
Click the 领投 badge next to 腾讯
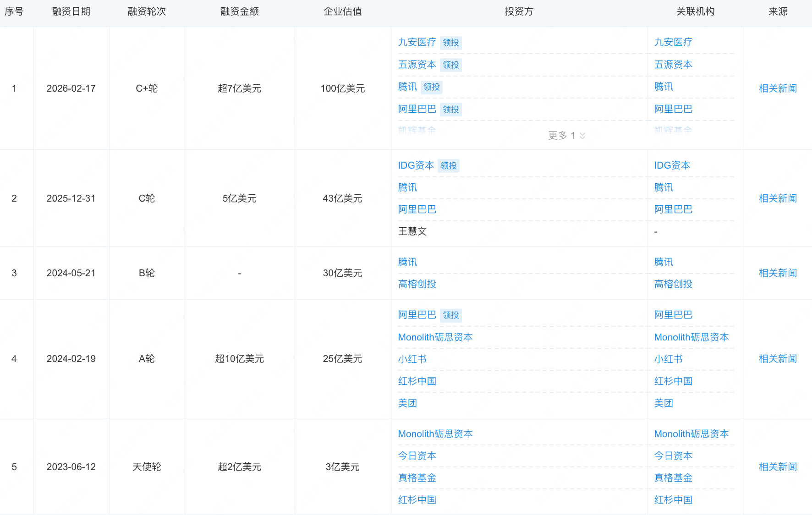pyautogui.click(x=431, y=87)
